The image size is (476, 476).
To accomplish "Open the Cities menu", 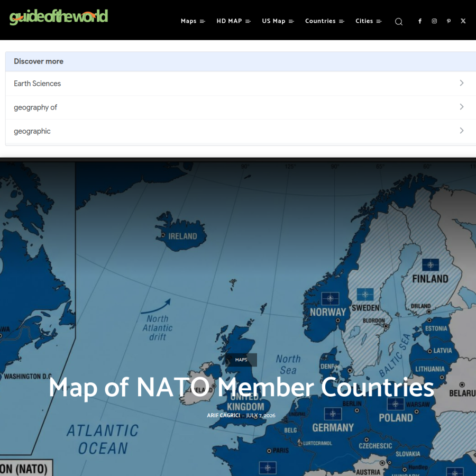I will pyautogui.click(x=364, y=21).
